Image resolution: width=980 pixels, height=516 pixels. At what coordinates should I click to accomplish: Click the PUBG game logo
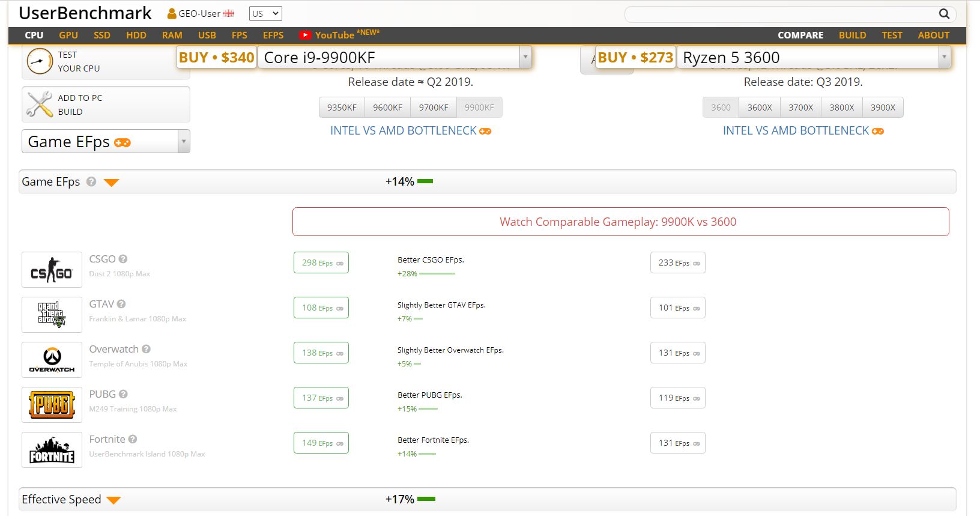click(x=52, y=405)
